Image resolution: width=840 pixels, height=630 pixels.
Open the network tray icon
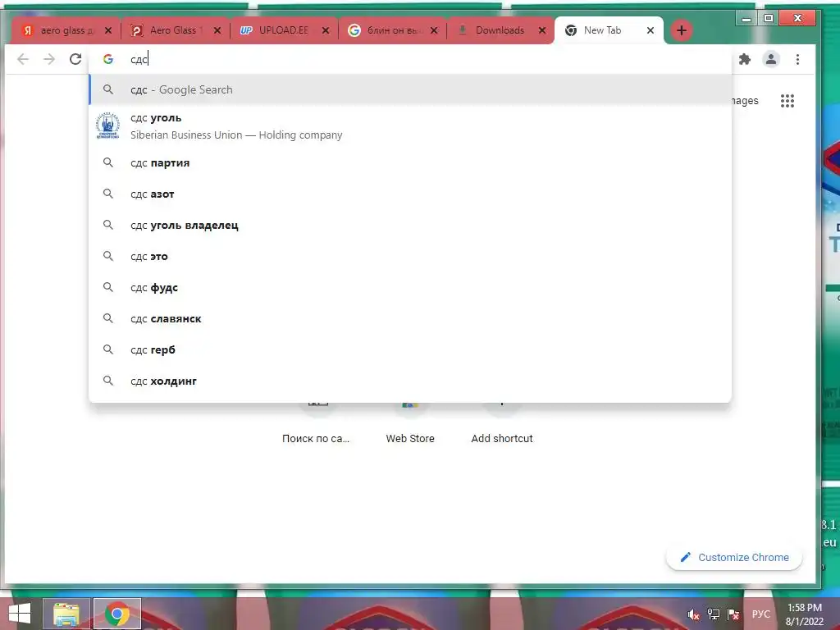714,614
